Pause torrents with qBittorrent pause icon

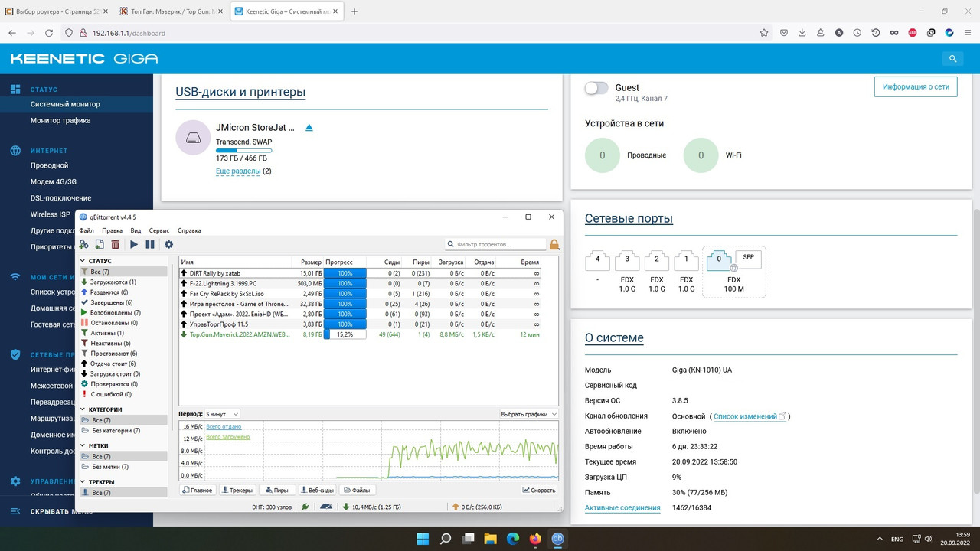point(150,244)
